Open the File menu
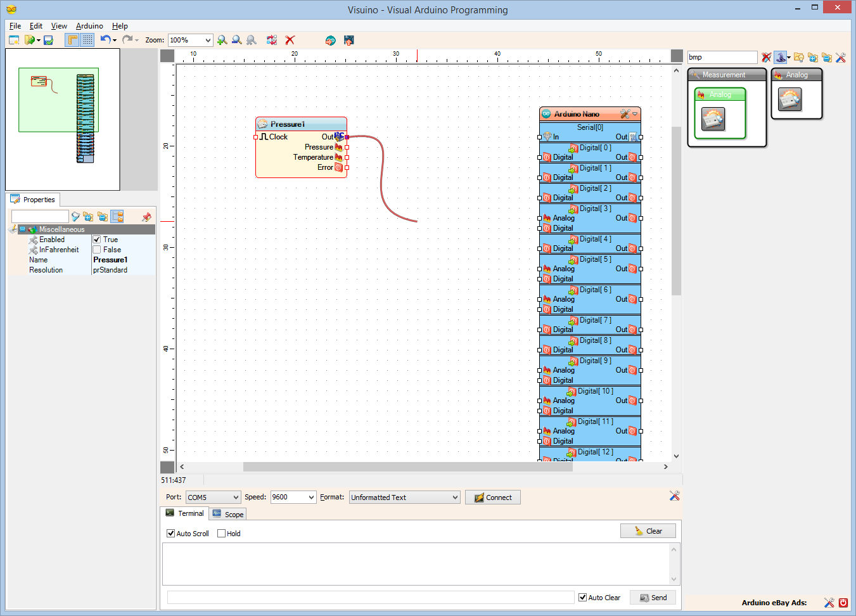The width and height of the screenshot is (856, 616). (15, 26)
